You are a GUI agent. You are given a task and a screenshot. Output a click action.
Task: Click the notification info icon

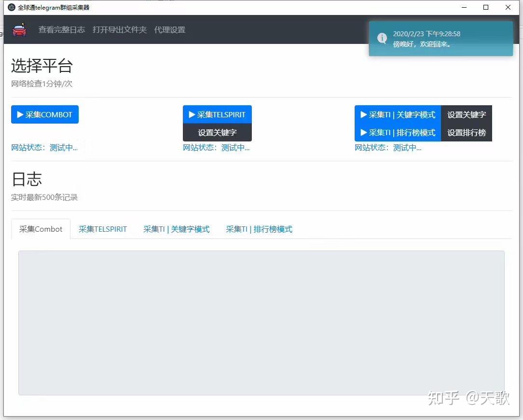382,38
